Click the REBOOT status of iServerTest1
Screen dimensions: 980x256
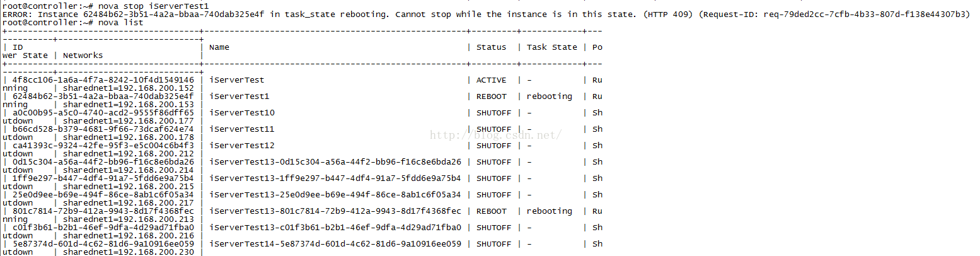(x=491, y=96)
